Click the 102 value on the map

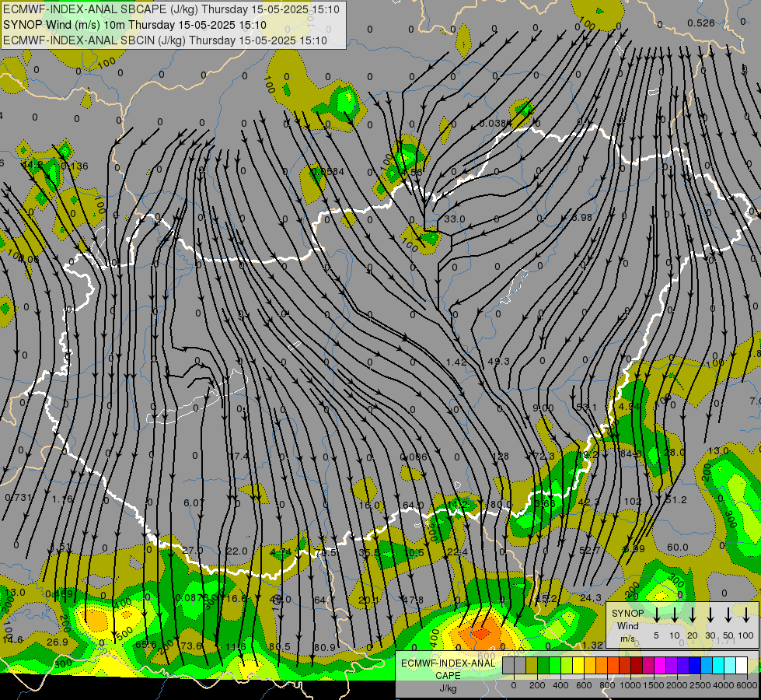coord(633,502)
